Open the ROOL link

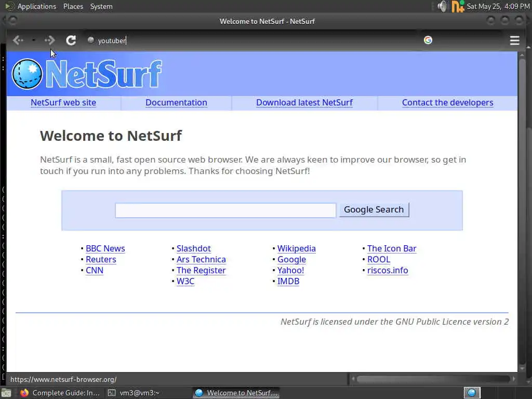point(378,259)
